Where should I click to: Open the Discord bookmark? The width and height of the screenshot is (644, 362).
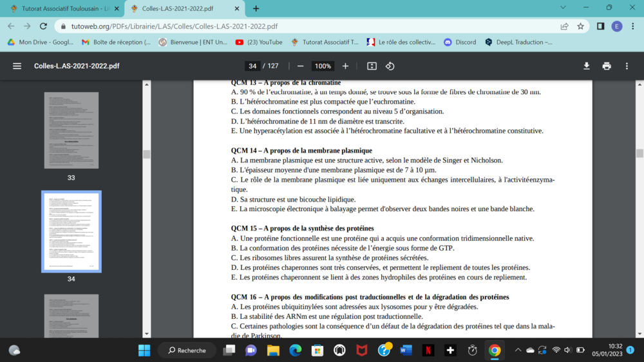[x=460, y=42]
